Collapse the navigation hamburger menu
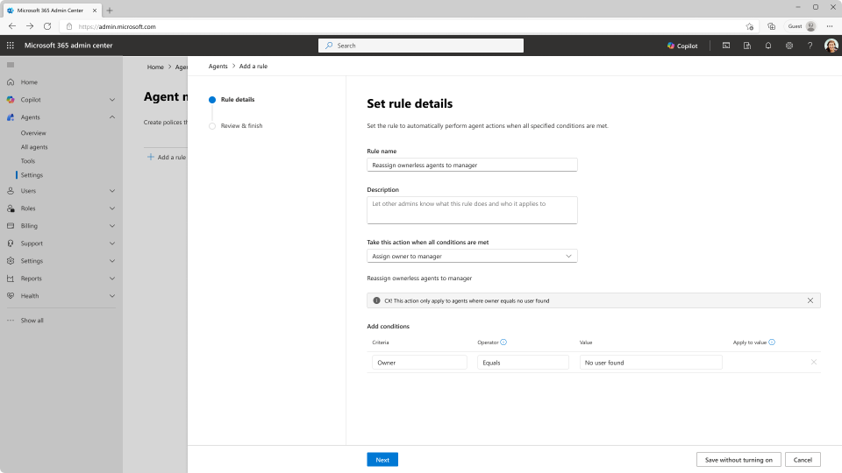Image resolution: width=842 pixels, height=473 pixels. pos(11,65)
